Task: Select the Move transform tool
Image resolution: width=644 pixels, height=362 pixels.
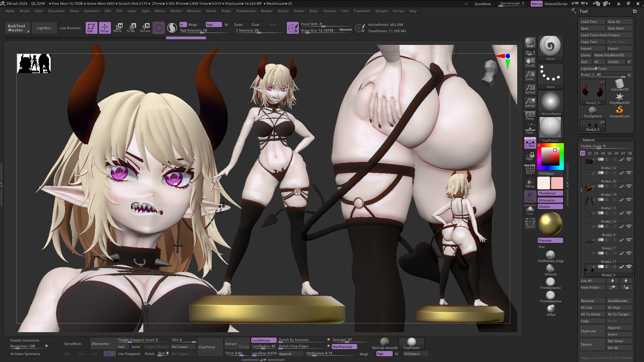Action: pos(118,27)
